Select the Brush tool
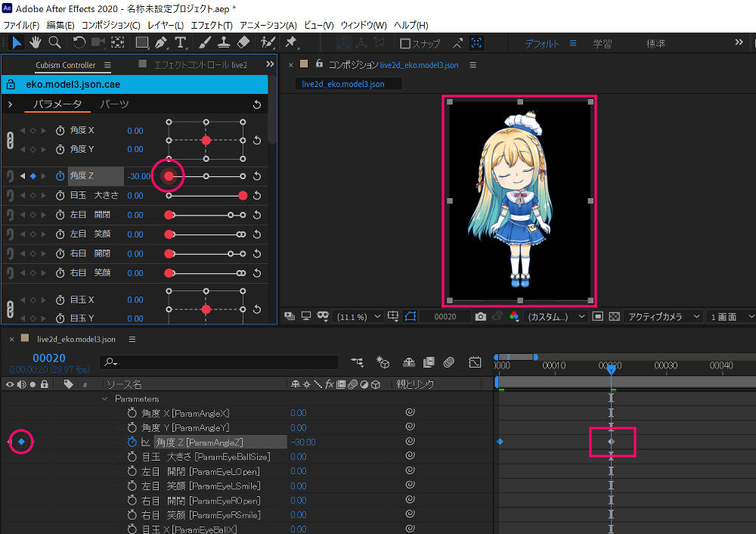 click(x=204, y=43)
